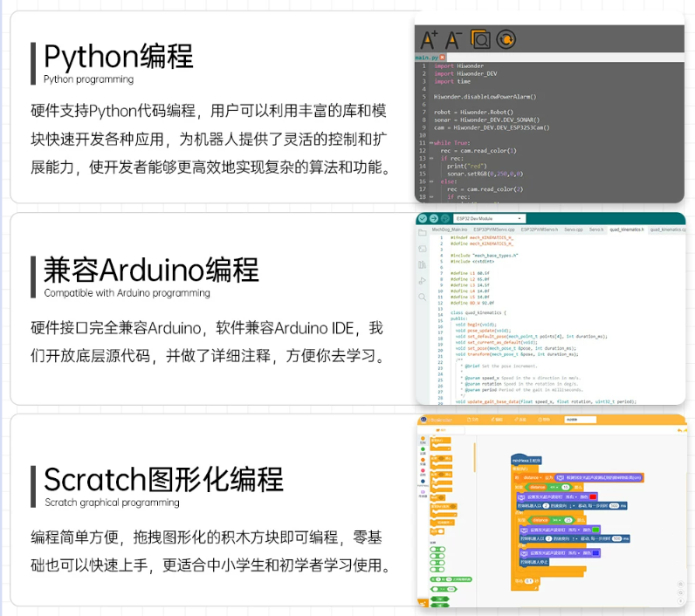Switch to the quad_kinematics.h tab
The width and height of the screenshot is (695, 616).
point(626,229)
